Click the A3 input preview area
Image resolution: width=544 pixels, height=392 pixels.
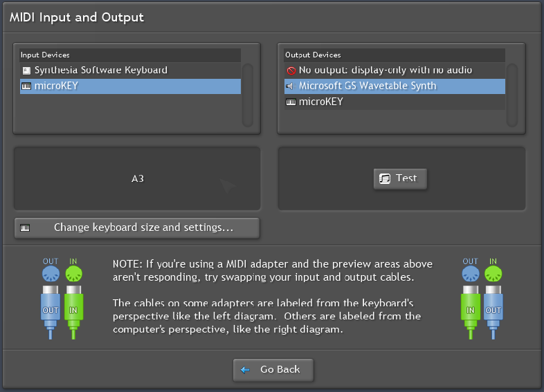coord(137,178)
